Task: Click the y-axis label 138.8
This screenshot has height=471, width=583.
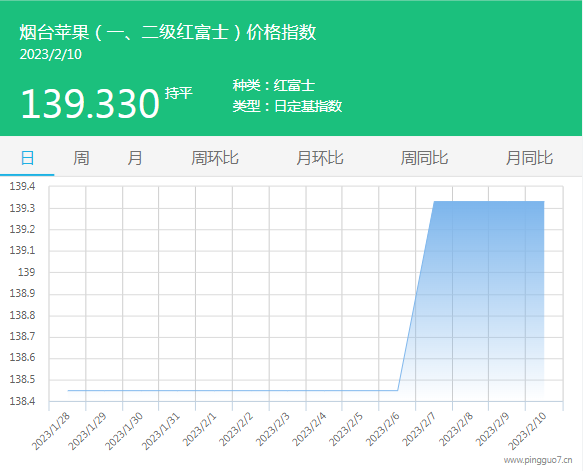Action: point(22,316)
